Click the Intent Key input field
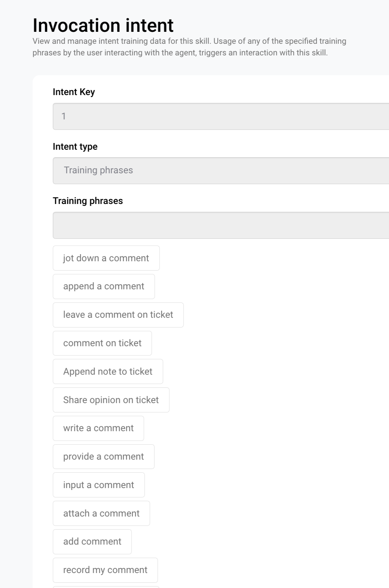The image size is (389, 588). pos(221,116)
